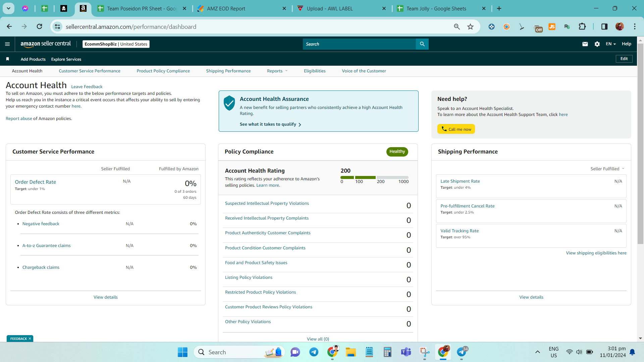Close the FEEDBACK tab with its X

click(30, 339)
